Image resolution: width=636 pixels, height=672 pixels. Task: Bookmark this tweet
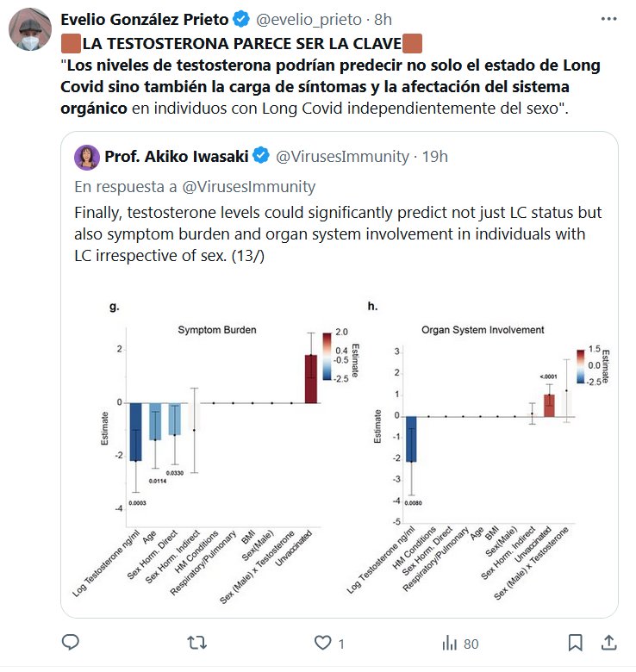click(x=576, y=643)
